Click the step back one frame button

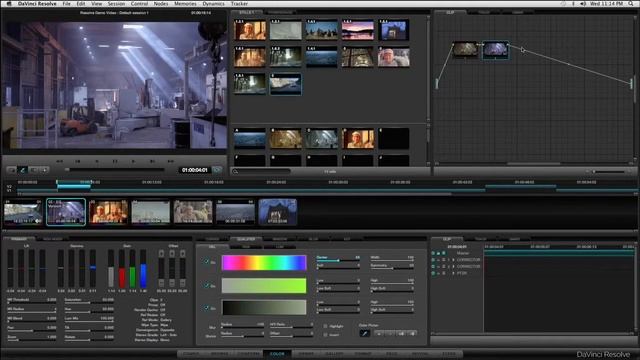coord(78,161)
